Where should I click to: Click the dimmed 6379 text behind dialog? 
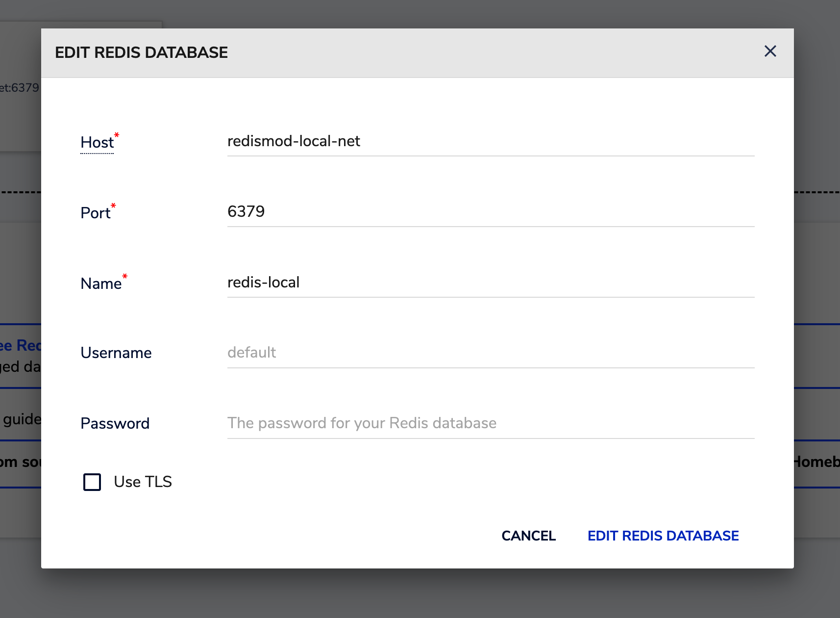[x=21, y=88]
